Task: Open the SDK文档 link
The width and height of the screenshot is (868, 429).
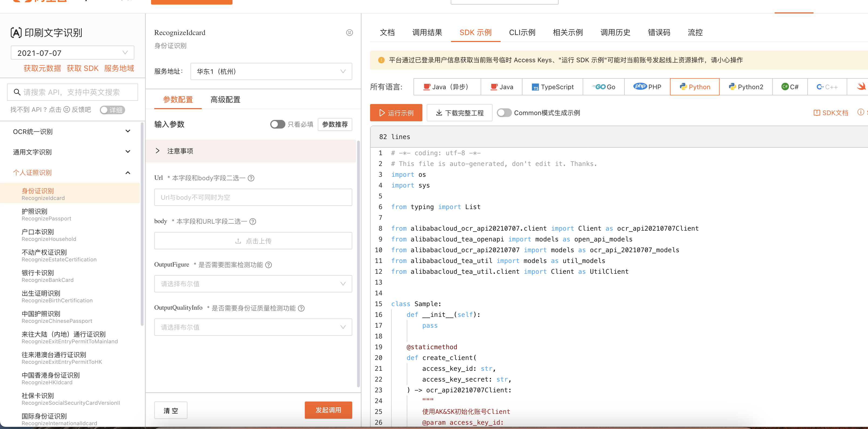Action: [x=831, y=113]
